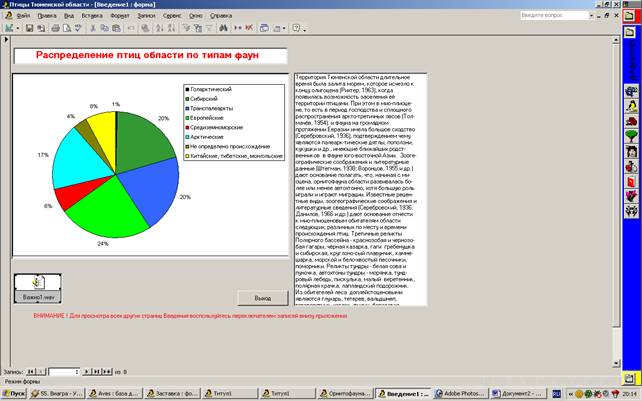This screenshot has width=642, height=401.
Task: Click the Delete Record icon in toolbar
Action: coord(249,28)
